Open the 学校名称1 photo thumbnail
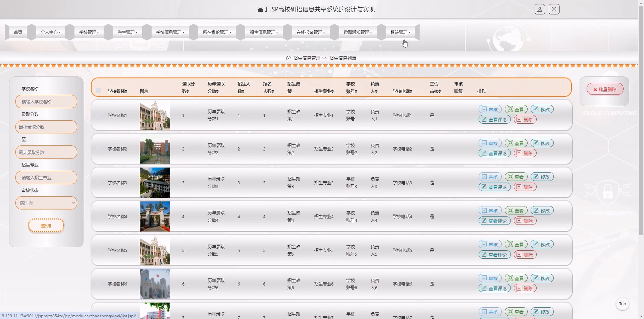The height and width of the screenshot is (319, 644). click(x=155, y=115)
